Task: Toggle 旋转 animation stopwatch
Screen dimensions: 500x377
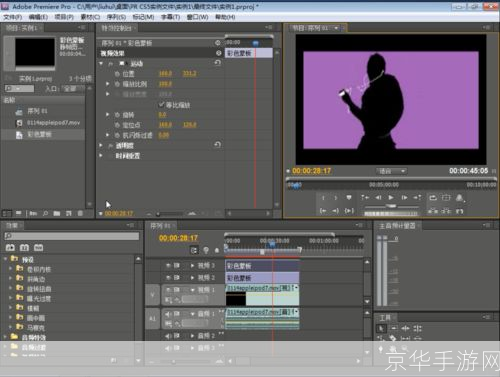Action: (117, 115)
